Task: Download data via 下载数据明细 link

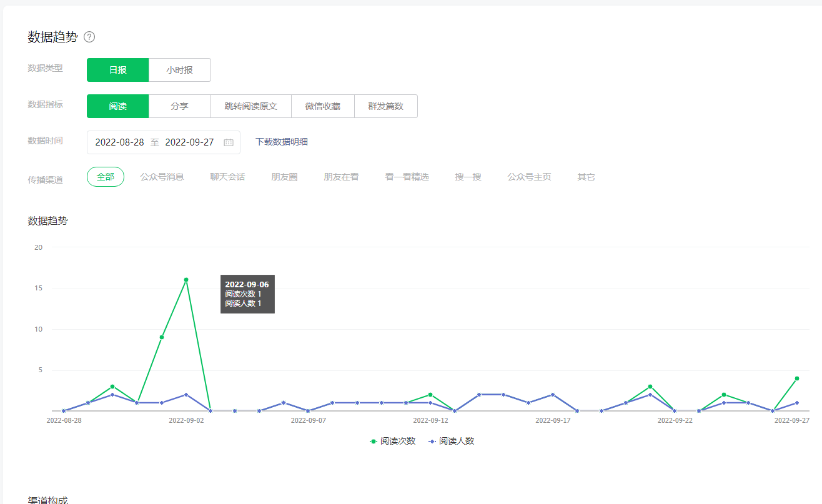Action: [282, 142]
